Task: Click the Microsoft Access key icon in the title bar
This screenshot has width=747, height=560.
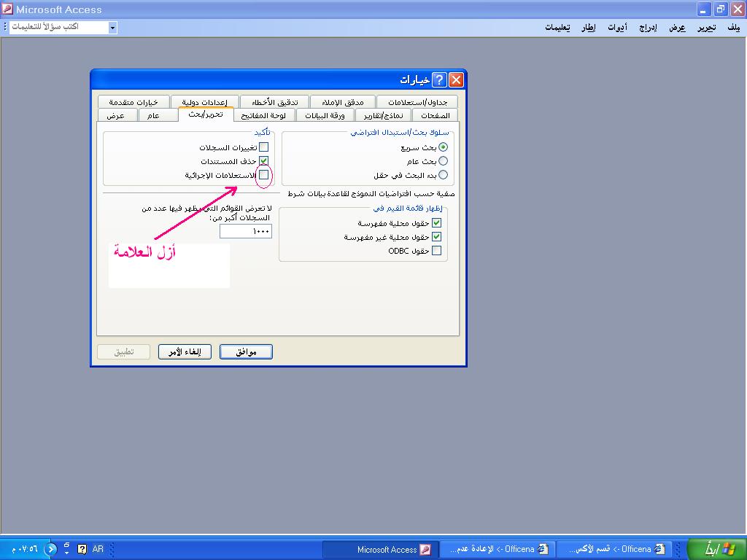Action: point(7,9)
